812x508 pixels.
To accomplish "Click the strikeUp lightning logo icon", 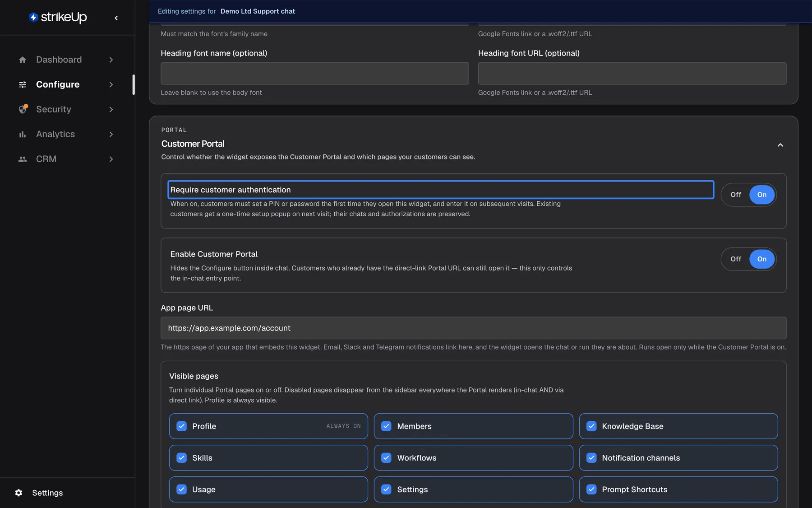I will (33, 17).
